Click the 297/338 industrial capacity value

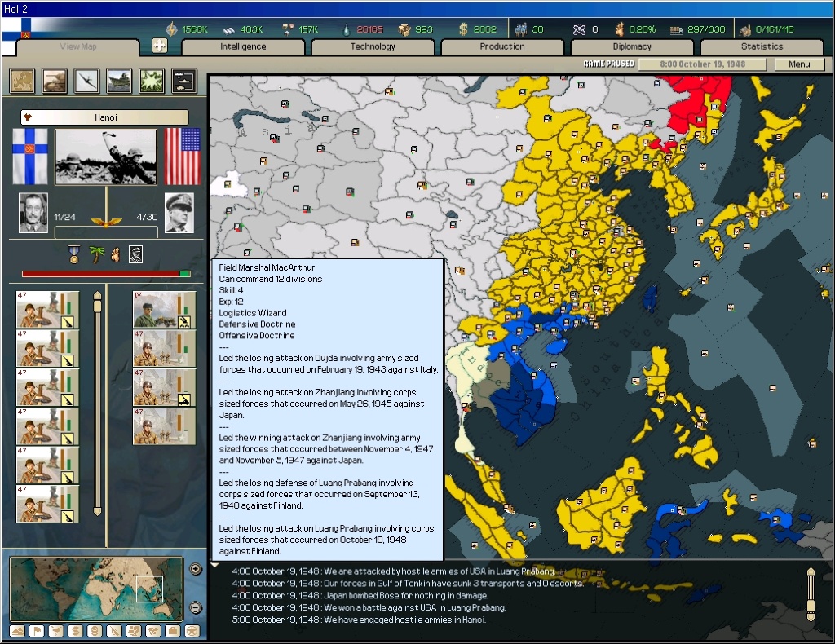[706, 29]
